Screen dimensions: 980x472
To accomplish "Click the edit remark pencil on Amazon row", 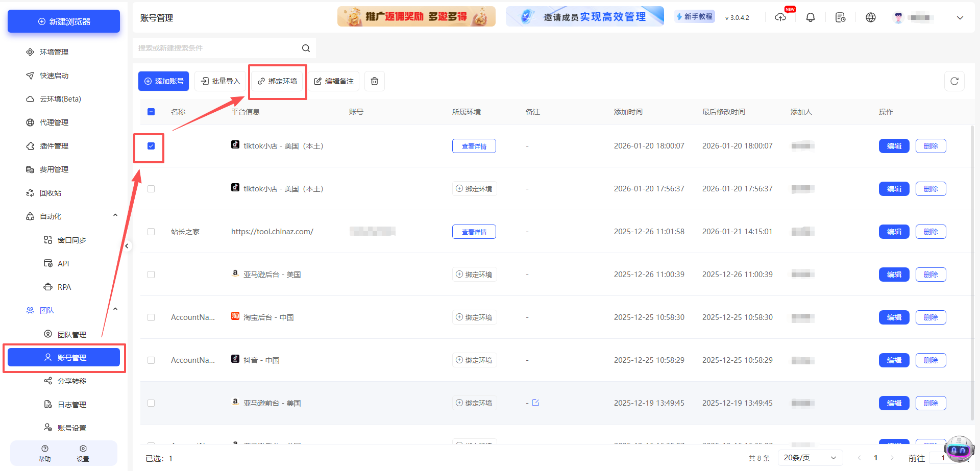I will click(535, 403).
